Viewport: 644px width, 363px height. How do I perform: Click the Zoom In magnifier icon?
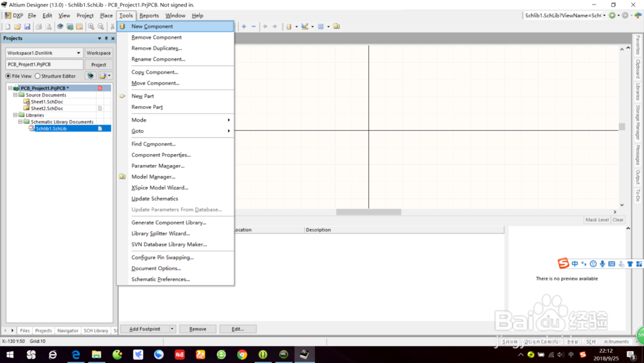coord(91,26)
